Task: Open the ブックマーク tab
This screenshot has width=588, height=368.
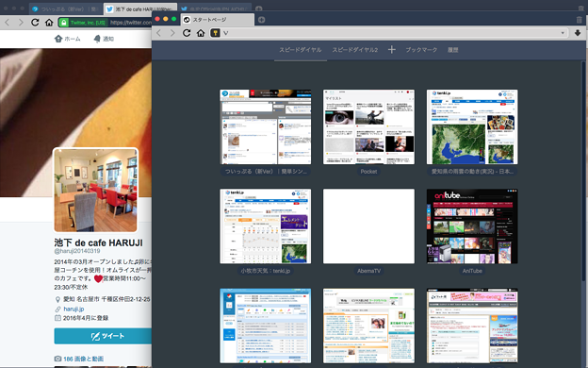Action: pos(421,50)
